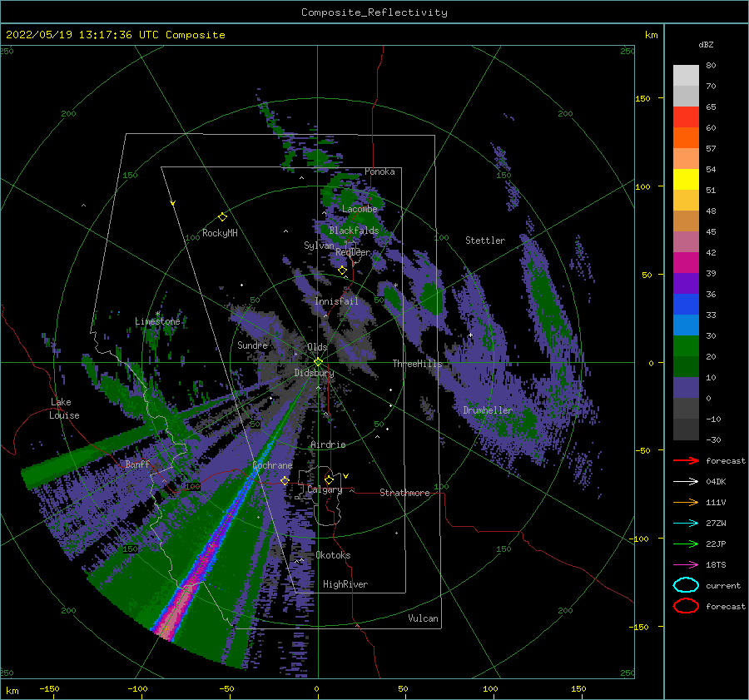Select the yellow 54 dBZ color swatch
This screenshot has width=749, height=700.
[x=686, y=179]
